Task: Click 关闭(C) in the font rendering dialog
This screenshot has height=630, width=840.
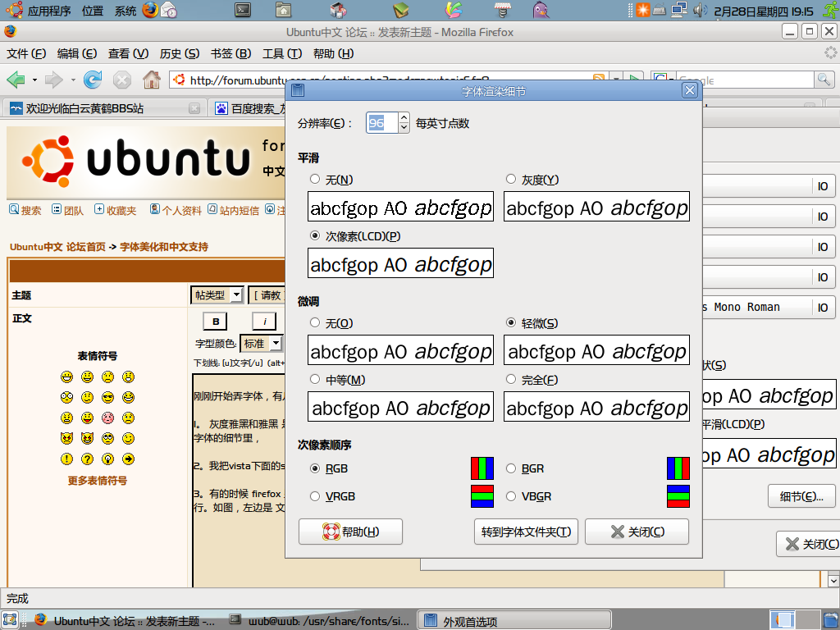Action: click(x=637, y=532)
